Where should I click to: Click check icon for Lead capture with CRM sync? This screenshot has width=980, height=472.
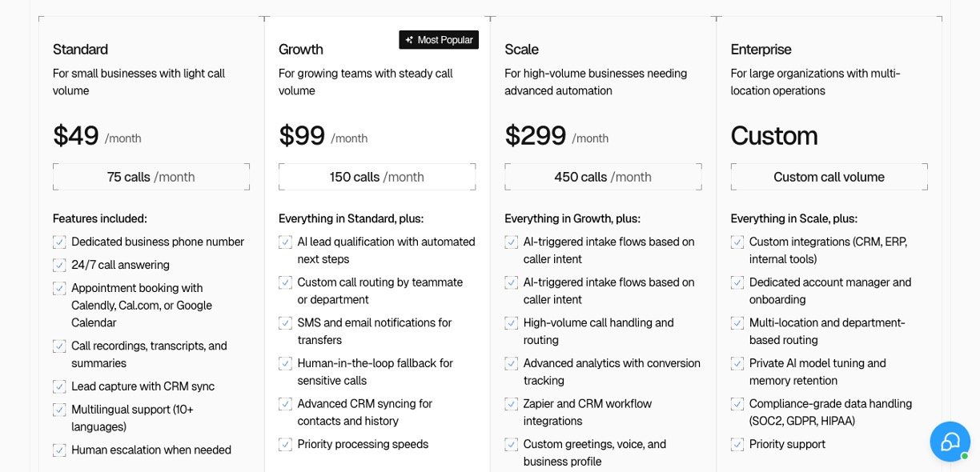[59, 386]
